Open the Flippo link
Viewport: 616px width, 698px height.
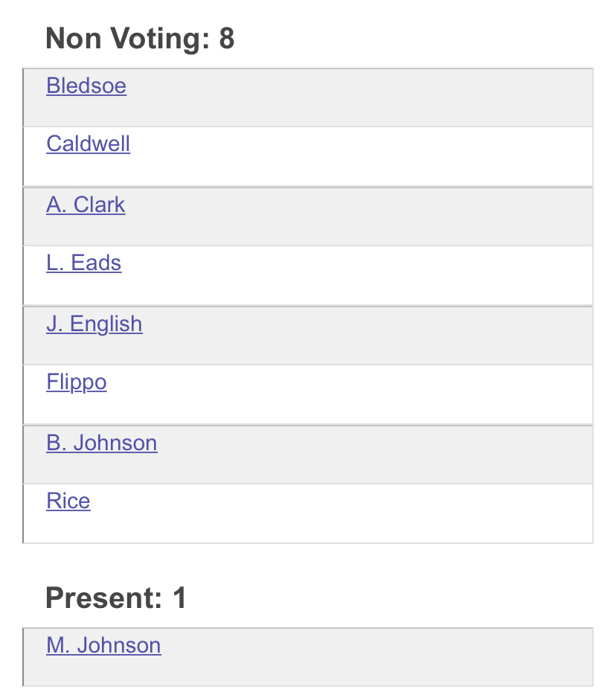tap(77, 382)
